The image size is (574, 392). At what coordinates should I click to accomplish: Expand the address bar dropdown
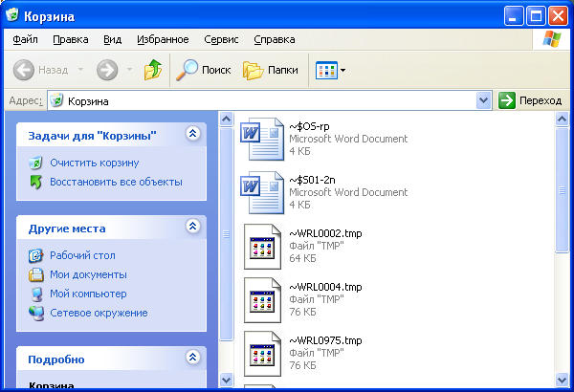point(483,100)
